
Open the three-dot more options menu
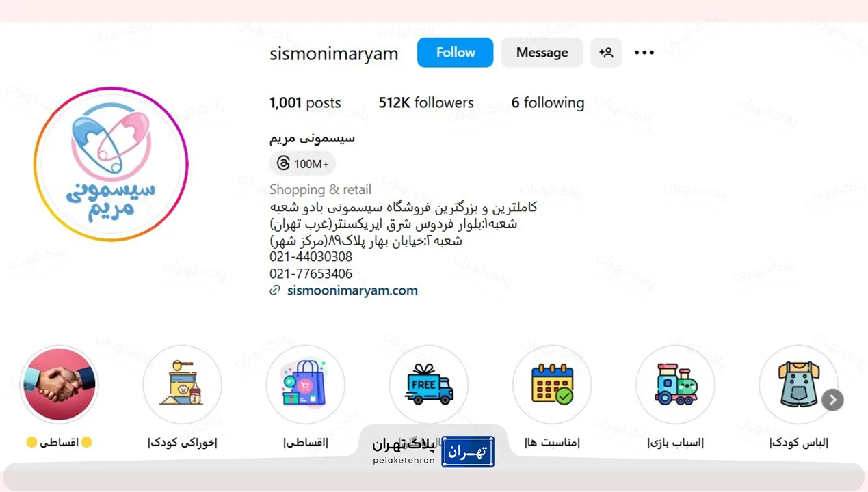tap(644, 53)
